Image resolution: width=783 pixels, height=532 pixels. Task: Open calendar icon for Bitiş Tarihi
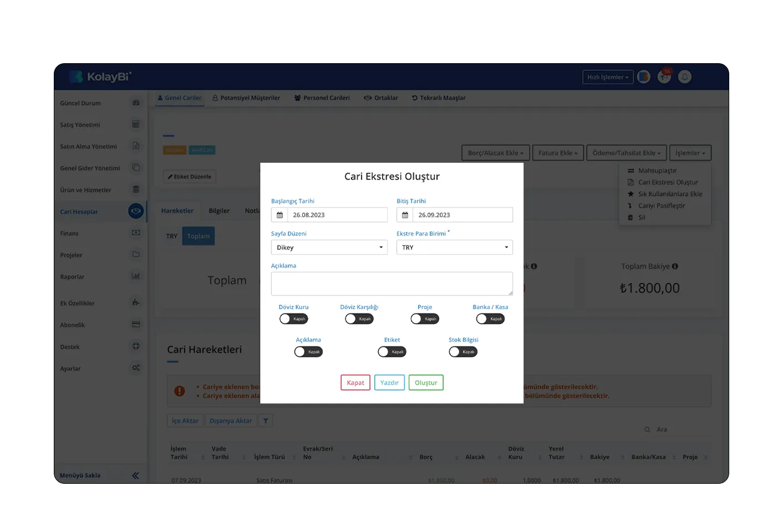tap(405, 215)
